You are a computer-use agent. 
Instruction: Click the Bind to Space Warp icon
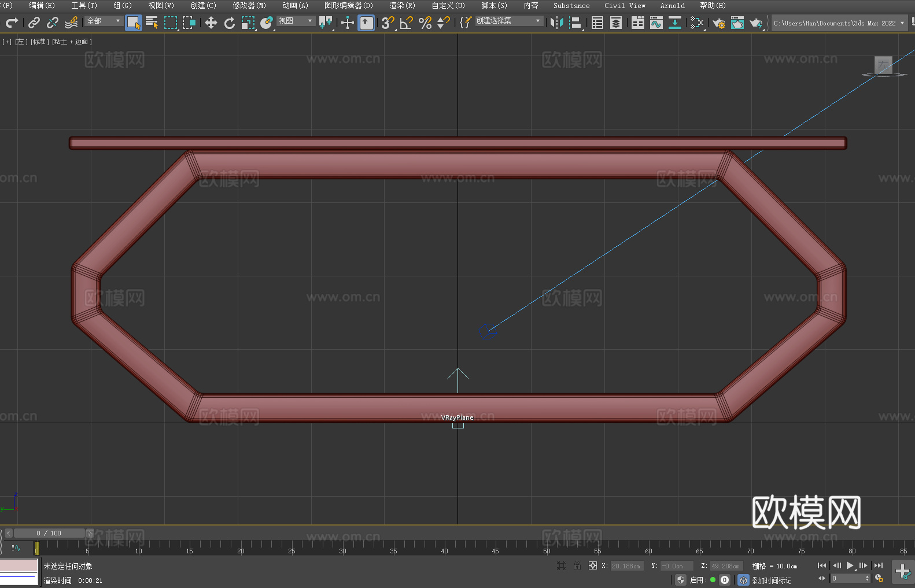click(71, 23)
